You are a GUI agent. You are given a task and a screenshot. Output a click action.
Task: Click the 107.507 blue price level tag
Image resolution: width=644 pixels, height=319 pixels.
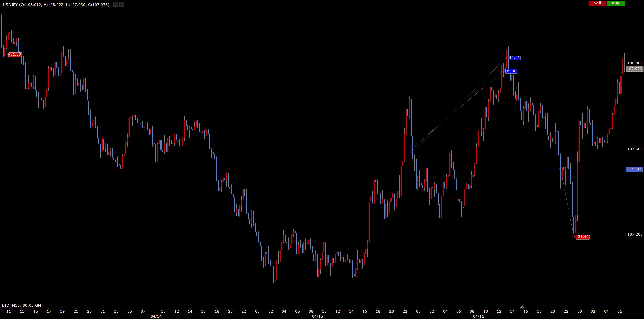(x=634, y=169)
